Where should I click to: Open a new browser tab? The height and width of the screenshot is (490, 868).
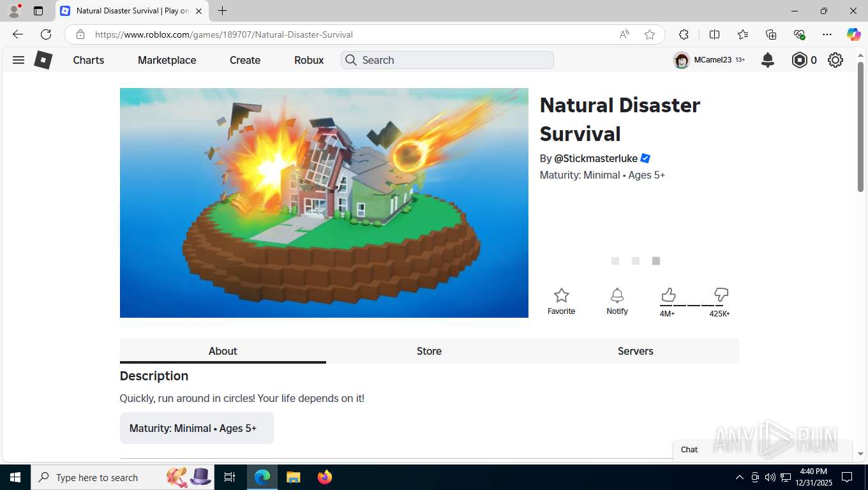pyautogui.click(x=222, y=11)
